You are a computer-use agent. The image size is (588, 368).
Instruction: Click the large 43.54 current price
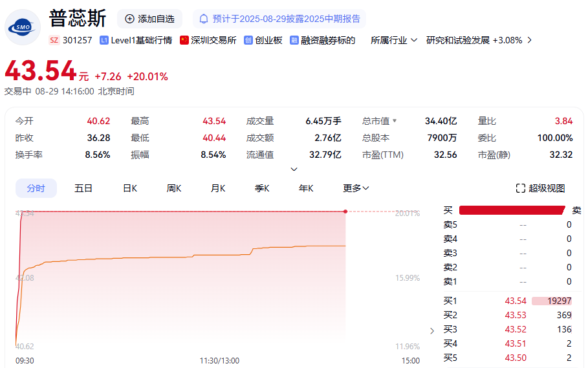point(41,70)
